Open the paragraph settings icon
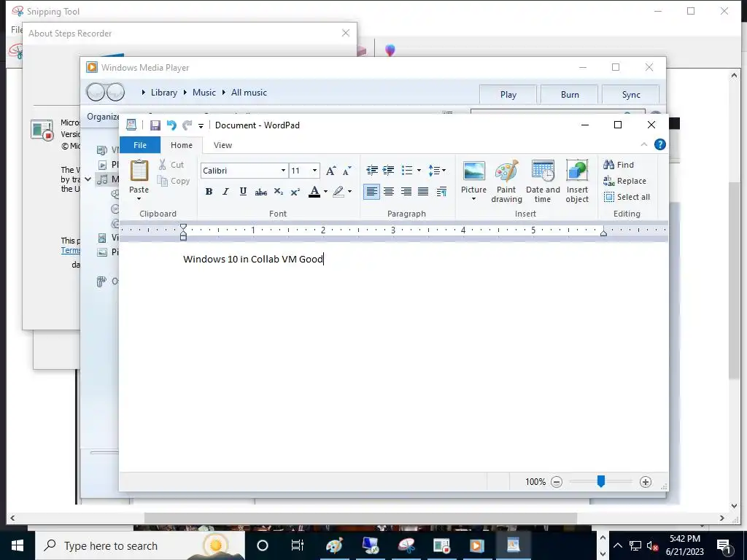 click(x=441, y=192)
